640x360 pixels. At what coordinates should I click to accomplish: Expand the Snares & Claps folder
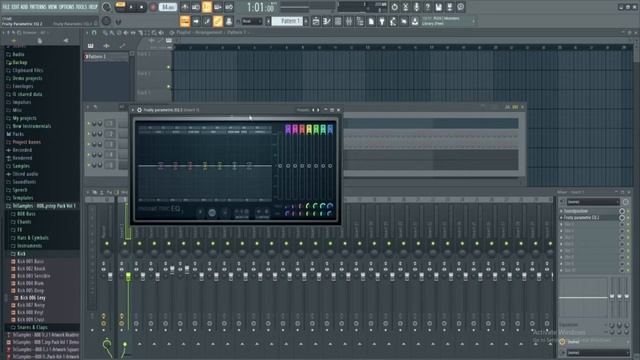(32, 327)
